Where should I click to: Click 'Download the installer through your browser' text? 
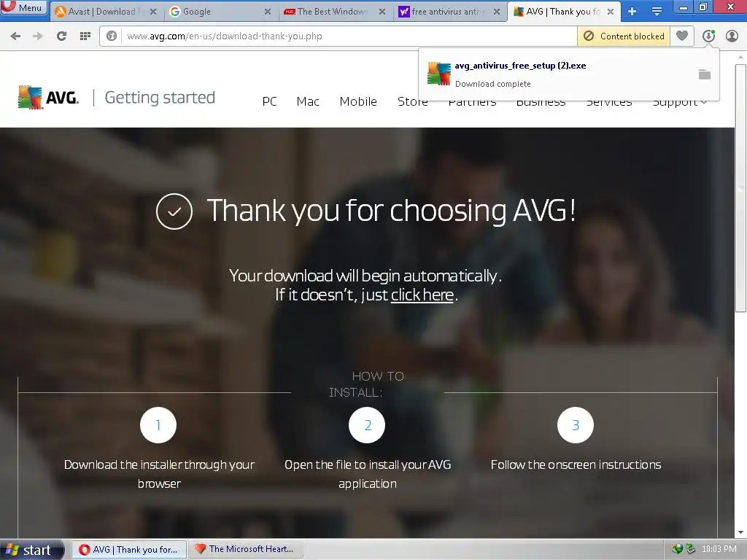pos(159,474)
